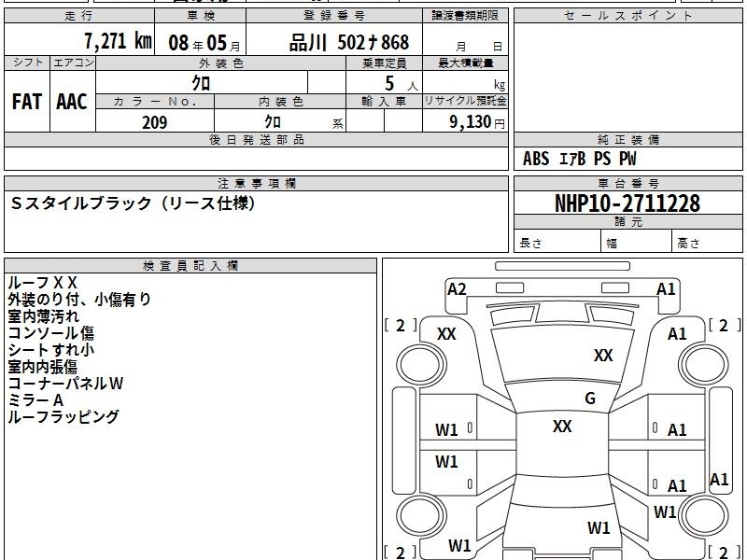747x560 pixels.
Task: Click the コーナーパネルＷ note line
Action: pyautogui.click(x=65, y=384)
